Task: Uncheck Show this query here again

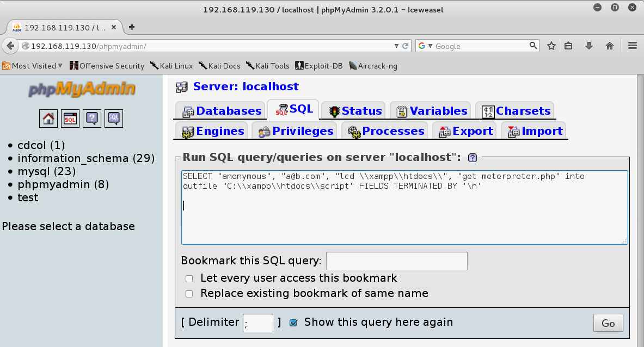Action: click(293, 323)
